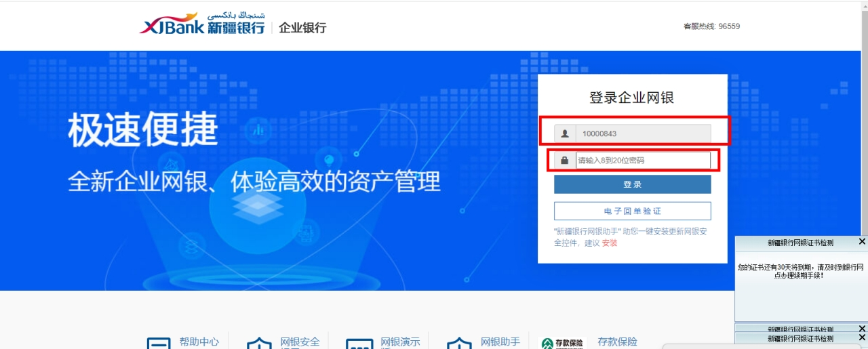Open the 网银演示 link
The width and height of the screenshot is (868, 349).
click(x=400, y=342)
